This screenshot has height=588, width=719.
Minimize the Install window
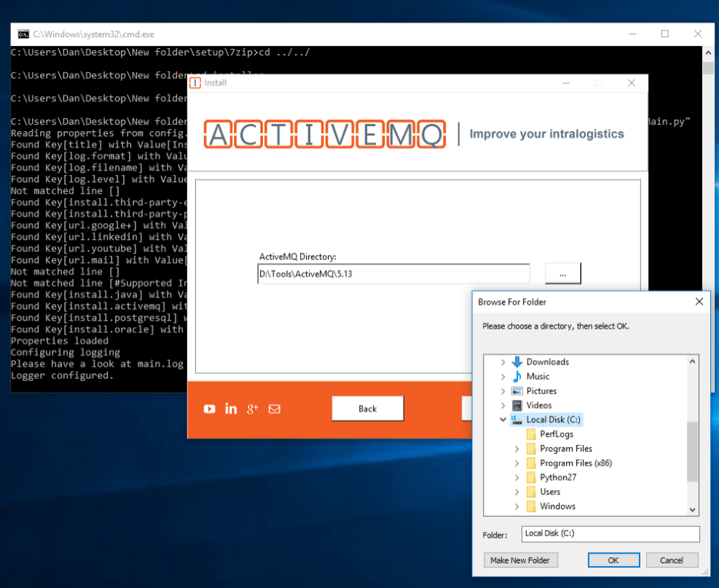point(566,83)
